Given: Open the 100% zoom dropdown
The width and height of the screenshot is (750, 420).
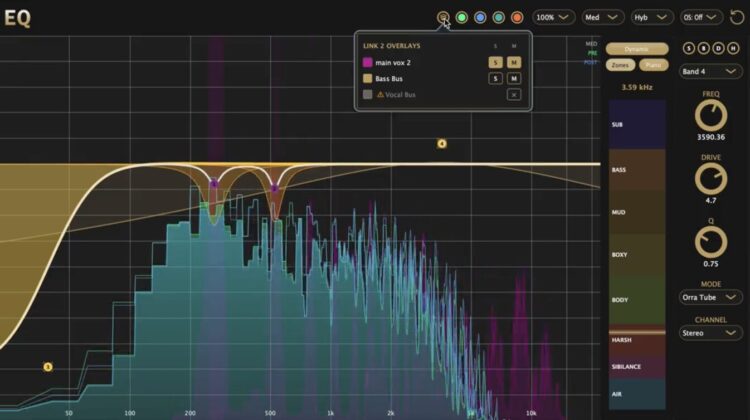Looking at the screenshot, I should pos(553,17).
